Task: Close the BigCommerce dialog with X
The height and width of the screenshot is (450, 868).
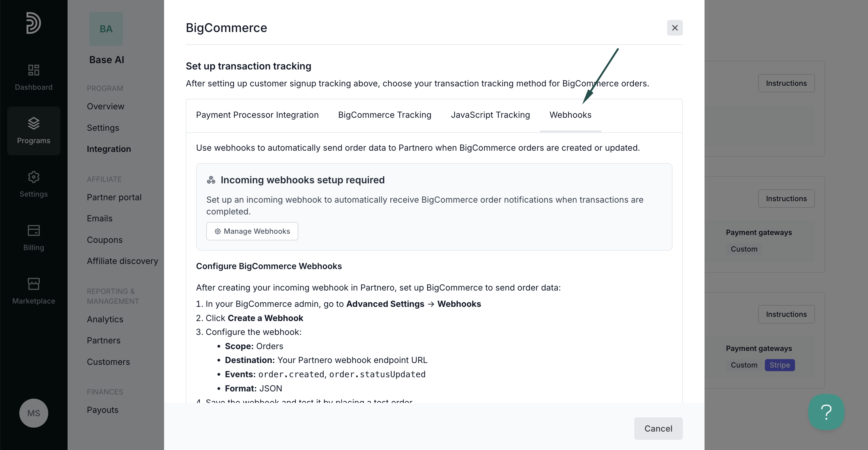Action: click(x=675, y=28)
